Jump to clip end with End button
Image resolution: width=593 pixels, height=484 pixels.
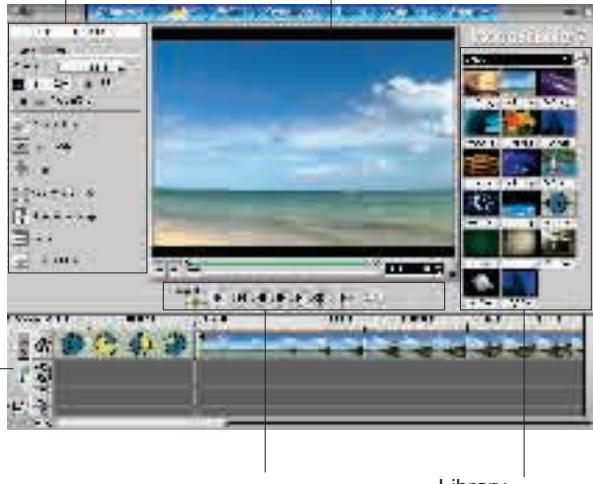299,298
